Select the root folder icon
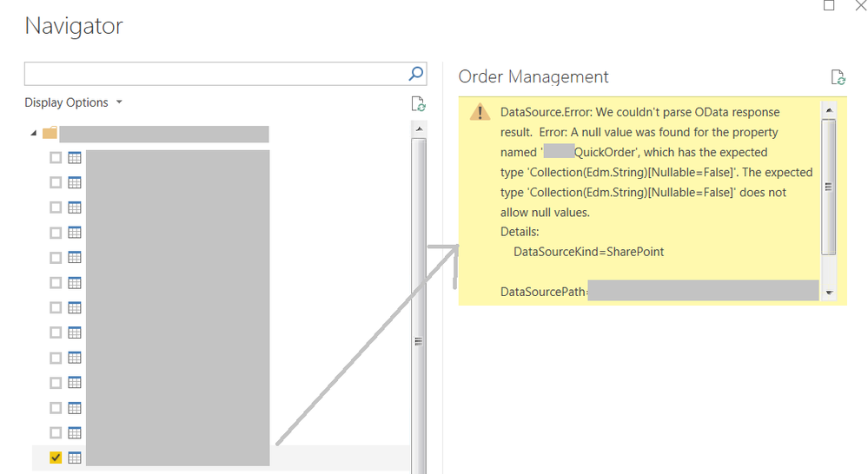The image size is (868, 474). click(x=50, y=133)
